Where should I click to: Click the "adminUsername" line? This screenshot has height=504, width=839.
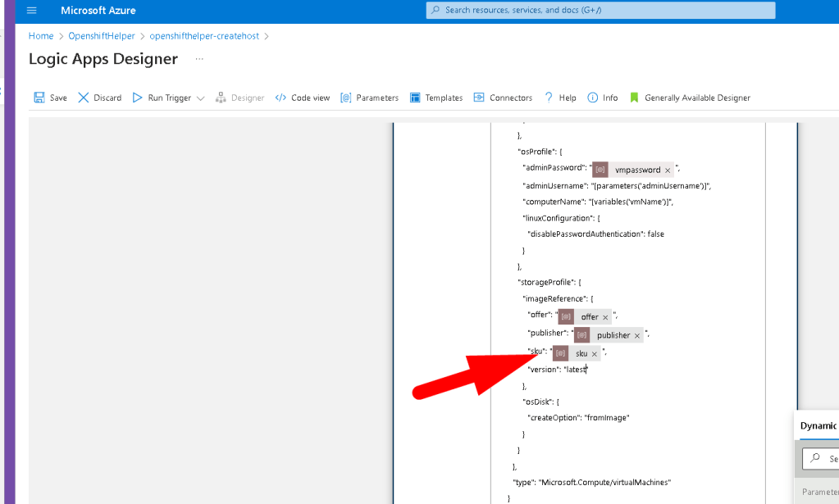(x=617, y=185)
